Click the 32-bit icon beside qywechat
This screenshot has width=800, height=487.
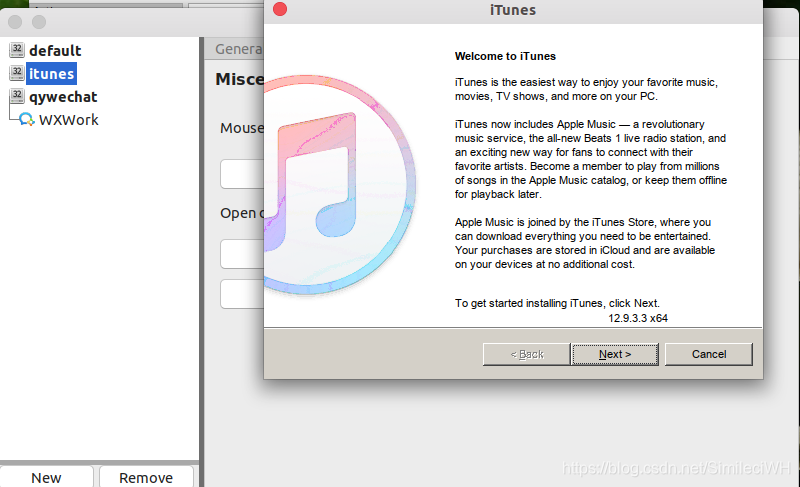[17, 96]
